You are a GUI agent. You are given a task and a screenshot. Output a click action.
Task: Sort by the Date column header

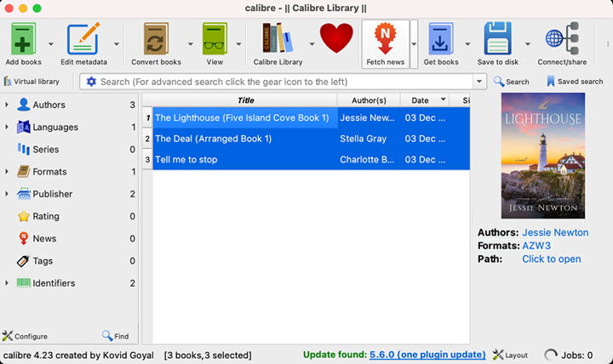point(425,100)
